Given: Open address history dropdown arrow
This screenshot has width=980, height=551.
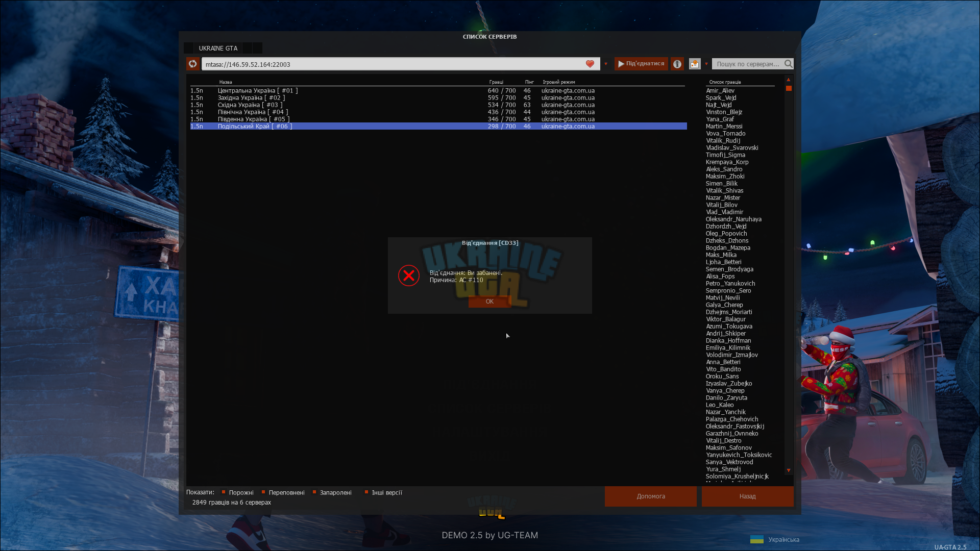Looking at the screenshot, I should 606,64.
